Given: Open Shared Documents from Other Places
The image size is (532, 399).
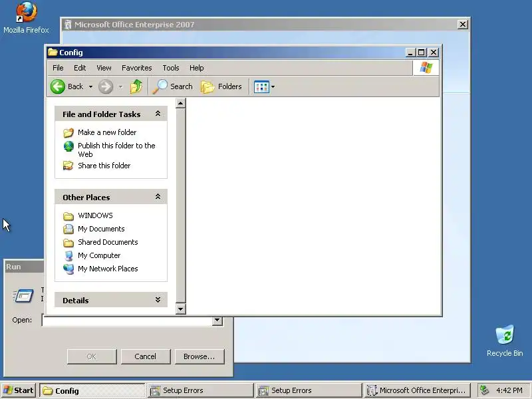Looking at the screenshot, I should [108, 242].
